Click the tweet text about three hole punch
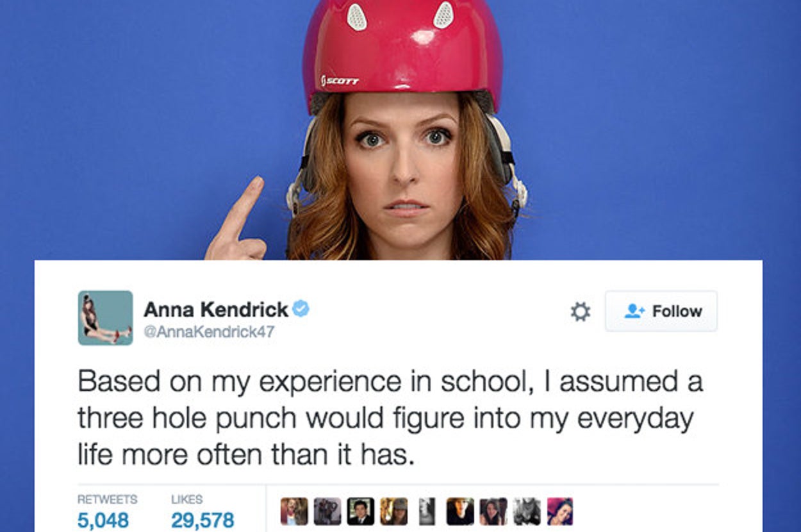This screenshot has width=801, height=532. click(390, 418)
